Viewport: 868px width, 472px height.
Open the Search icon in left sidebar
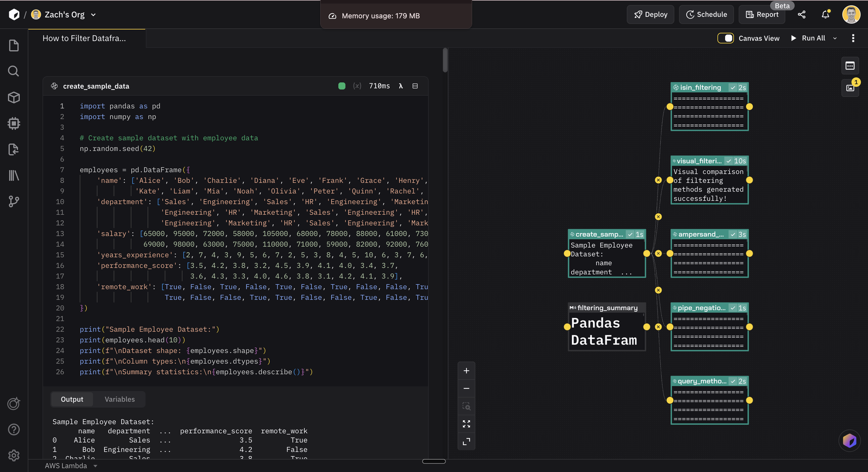point(14,71)
